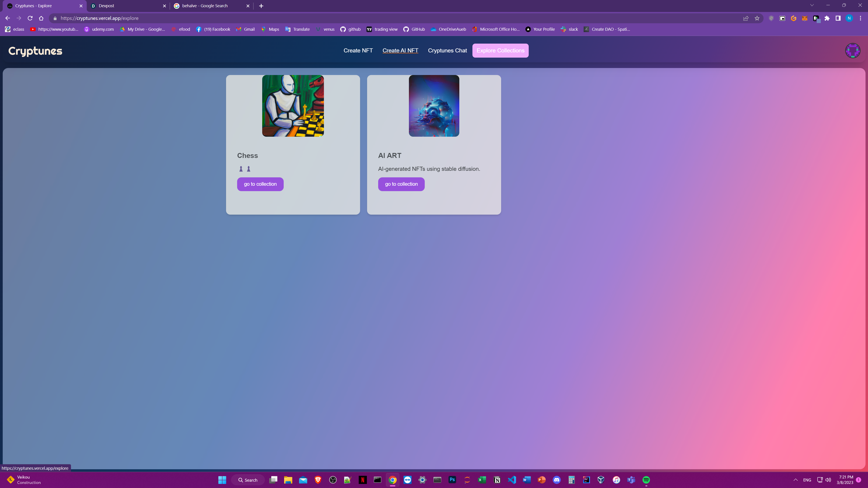The height and width of the screenshot is (488, 868).
Task: Click the user avatar profile icon
Action: point(852,51)
